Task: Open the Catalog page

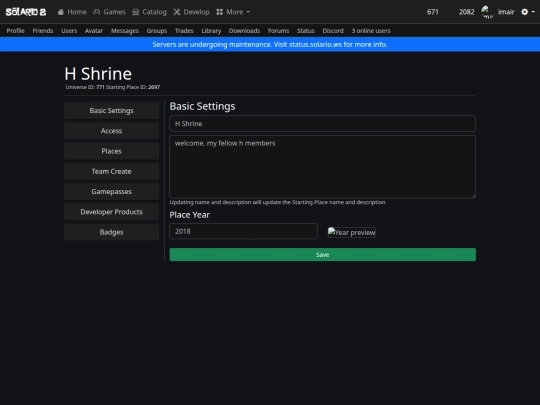Action: coord(149,12)
